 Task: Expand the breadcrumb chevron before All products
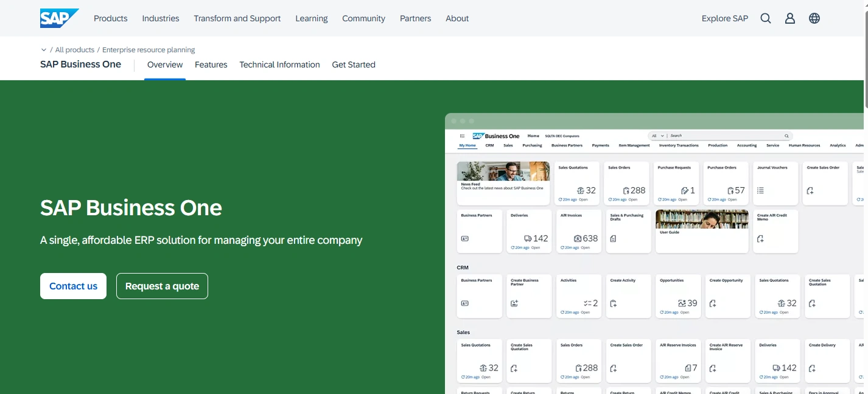[x=44, y=50]
